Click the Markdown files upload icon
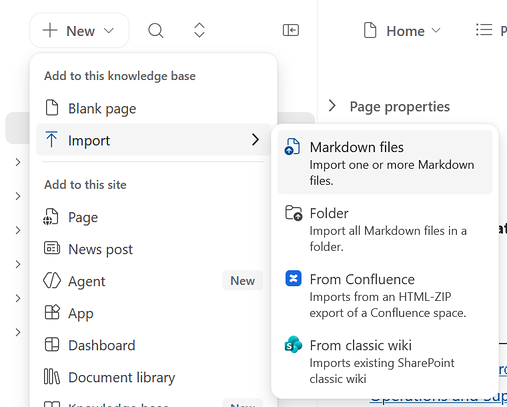The width and height of the screenshot is (507, 407). click(x=292, y=147)
